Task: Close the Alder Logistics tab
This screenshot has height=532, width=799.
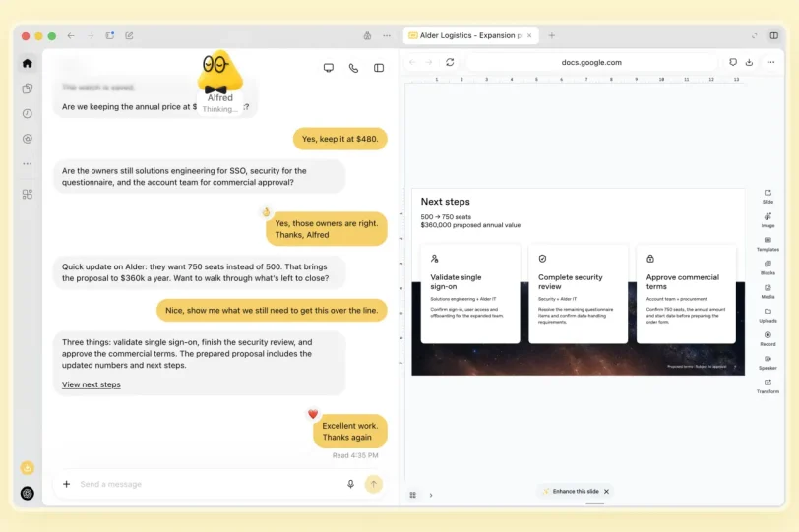Action: [x=530, y=35]
